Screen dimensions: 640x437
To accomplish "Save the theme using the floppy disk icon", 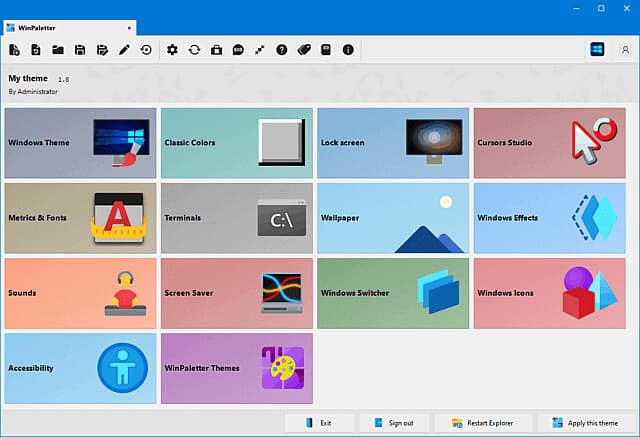I will 80,50.
